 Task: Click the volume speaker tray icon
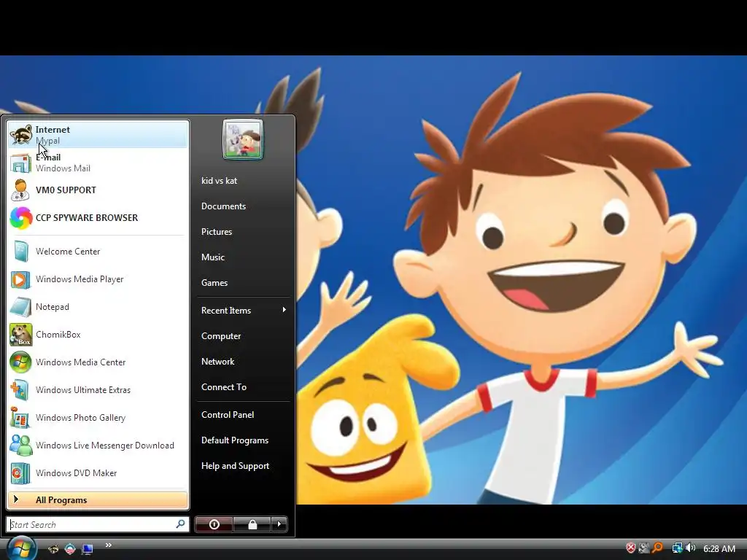691,548
